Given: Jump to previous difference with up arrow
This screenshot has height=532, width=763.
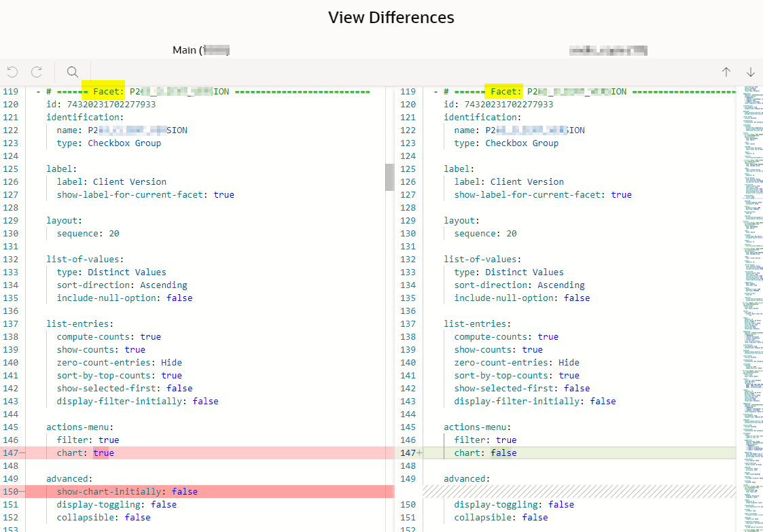Looking at the screenshot, I should [x=726, y=72].
